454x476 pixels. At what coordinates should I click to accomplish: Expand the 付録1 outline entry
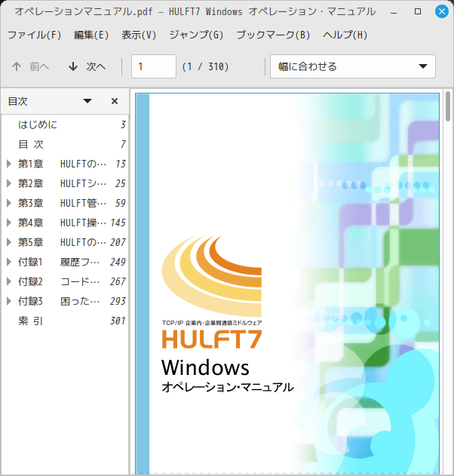coord(9,262)
